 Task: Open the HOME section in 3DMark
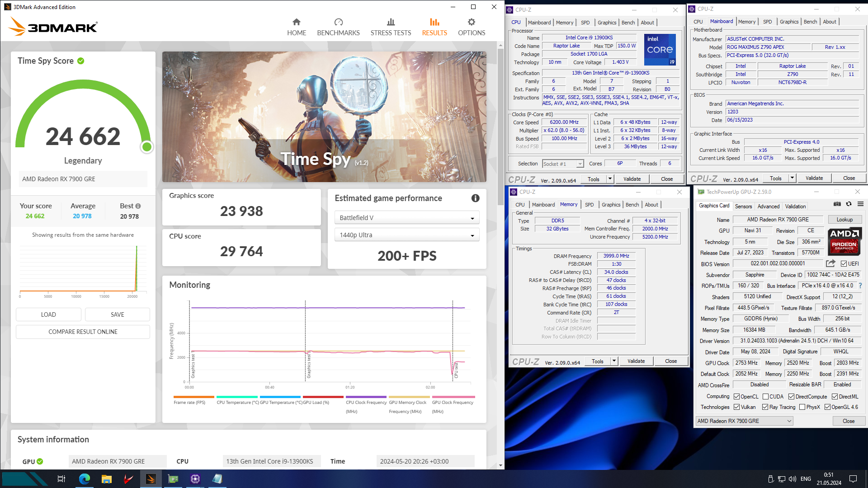tap(297, 27)
